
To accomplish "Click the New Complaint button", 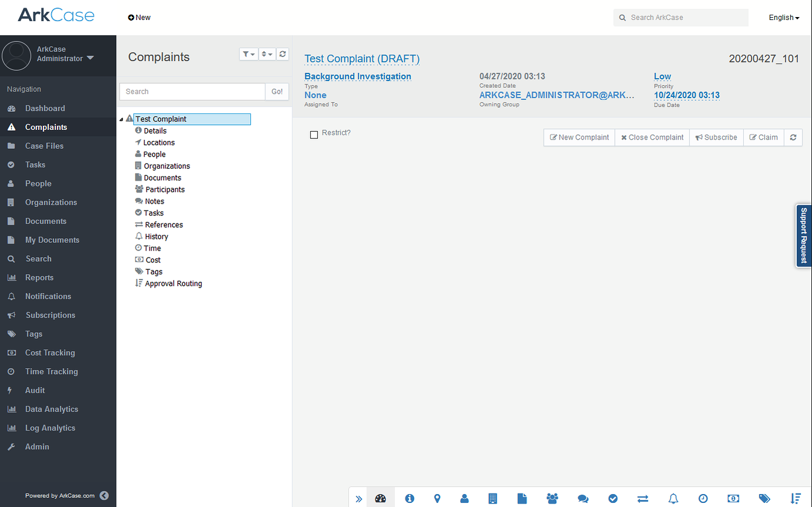I will point(580,138).
